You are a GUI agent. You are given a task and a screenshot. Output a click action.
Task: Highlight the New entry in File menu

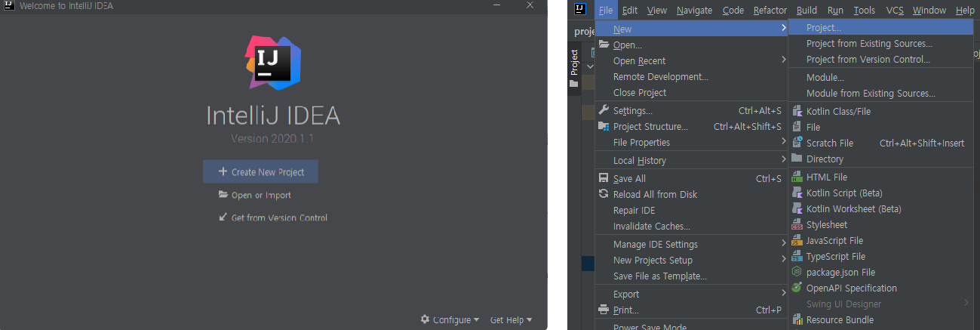click(x=692, y=29)
